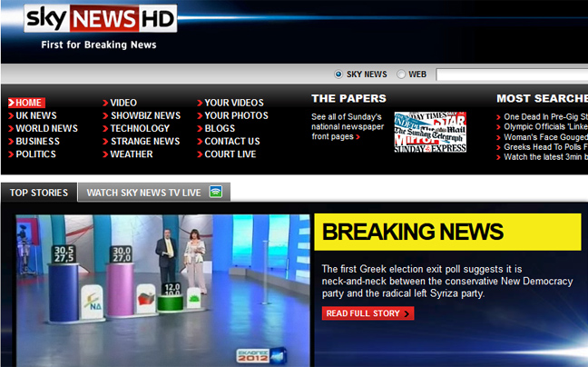
Task: Open the Sunday newspaper front pages thumbnail
Action: [x=430, y=132]
